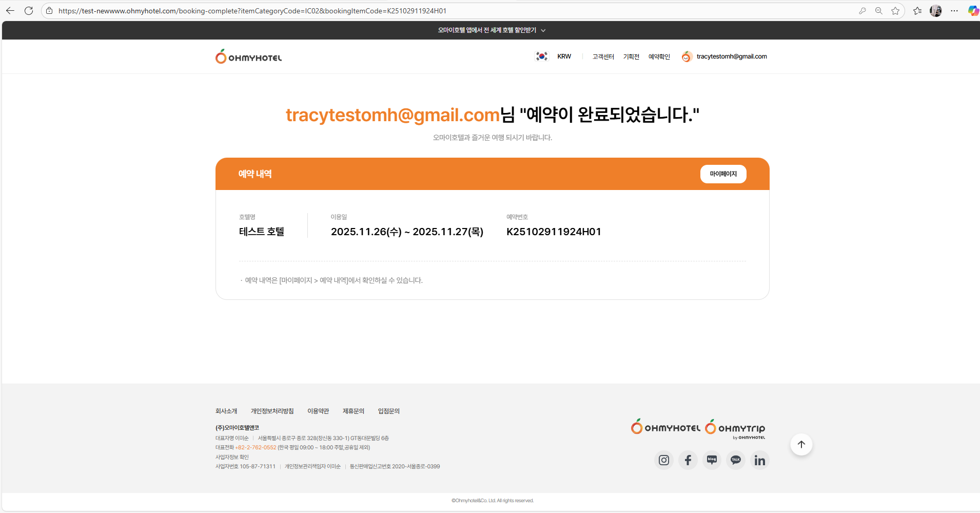Click the footer OHMYHOTEL logo
The height and width of the screenshot is (513, 980).
tap(665, 427)
